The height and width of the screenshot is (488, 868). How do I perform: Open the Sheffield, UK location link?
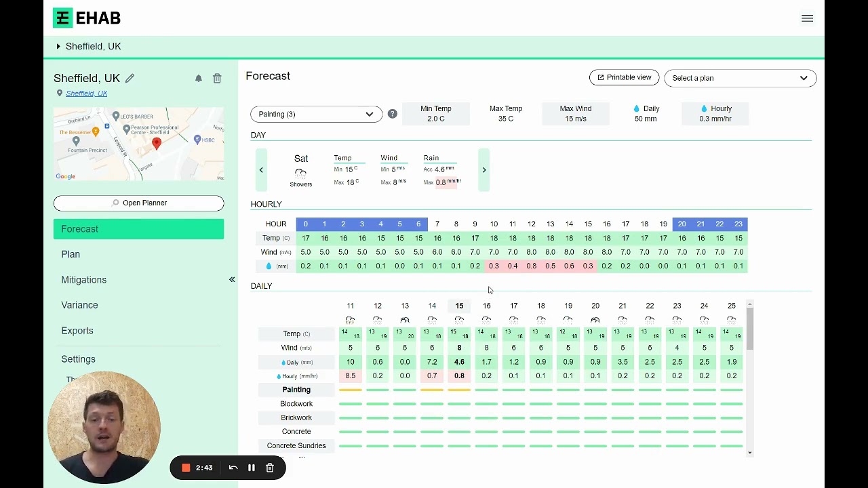(86, 94)
